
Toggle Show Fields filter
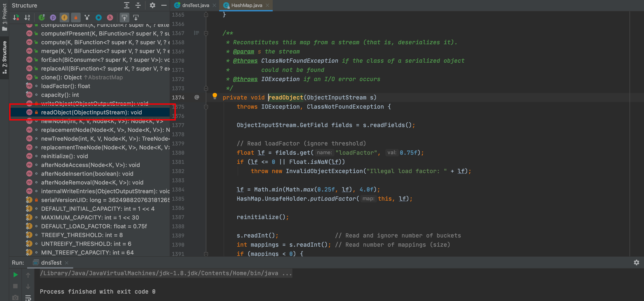(x=64, y=18)
